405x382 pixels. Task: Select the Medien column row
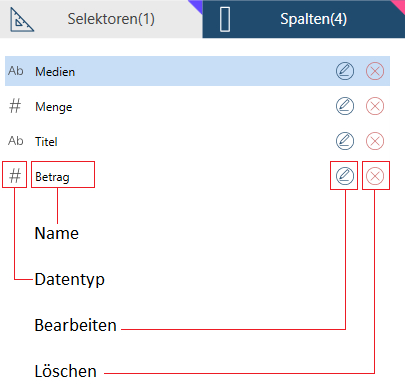[197, 71]
